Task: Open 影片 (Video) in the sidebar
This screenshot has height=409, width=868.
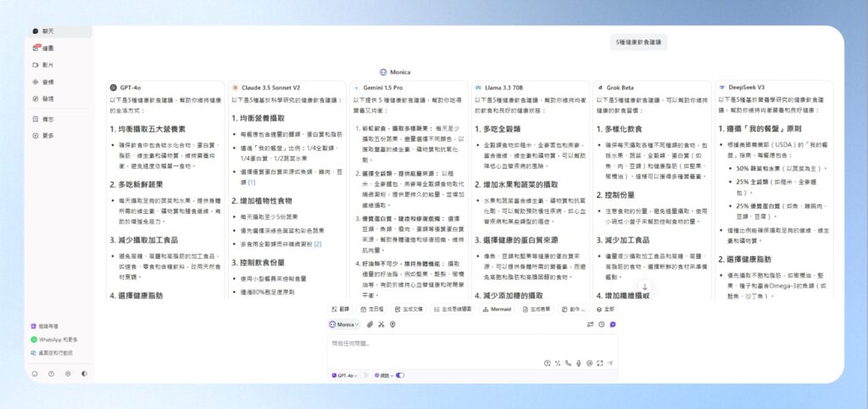Action: point(47,64)
